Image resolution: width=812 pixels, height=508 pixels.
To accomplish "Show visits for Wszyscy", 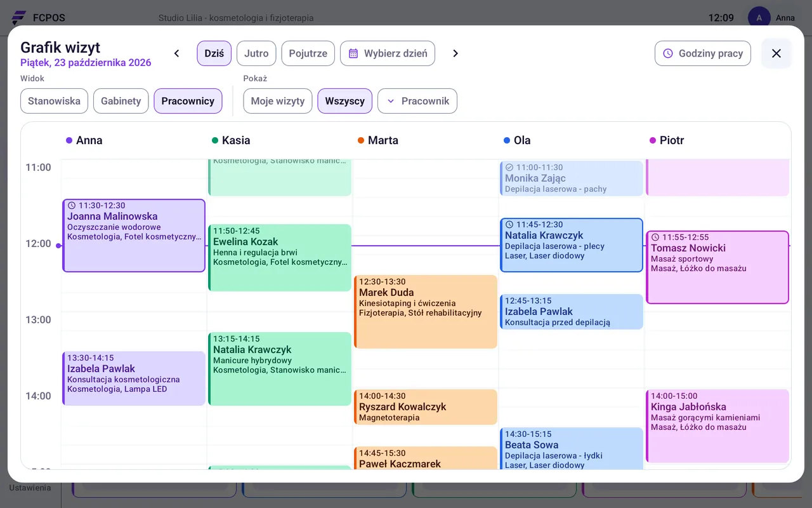I will [345, 101].
